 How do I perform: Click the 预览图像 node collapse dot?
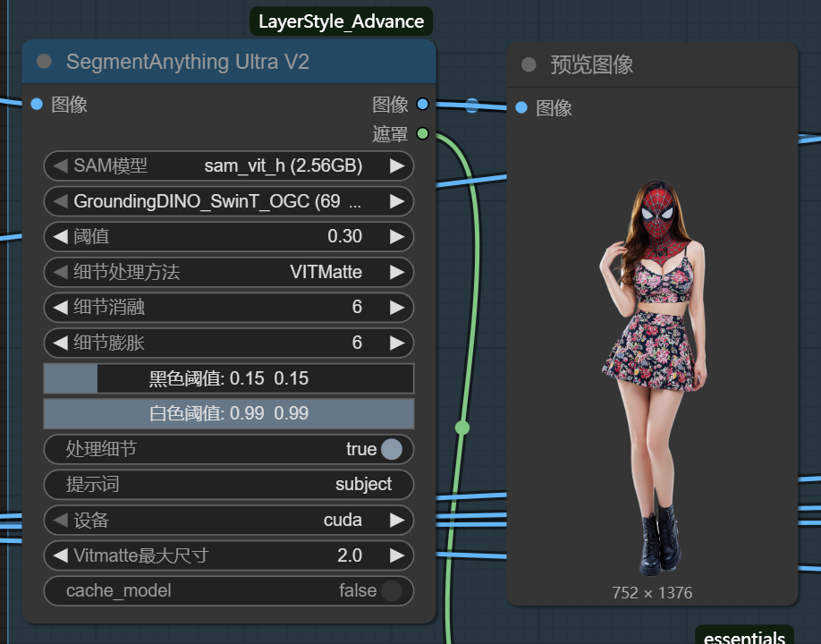pos(529,64)
